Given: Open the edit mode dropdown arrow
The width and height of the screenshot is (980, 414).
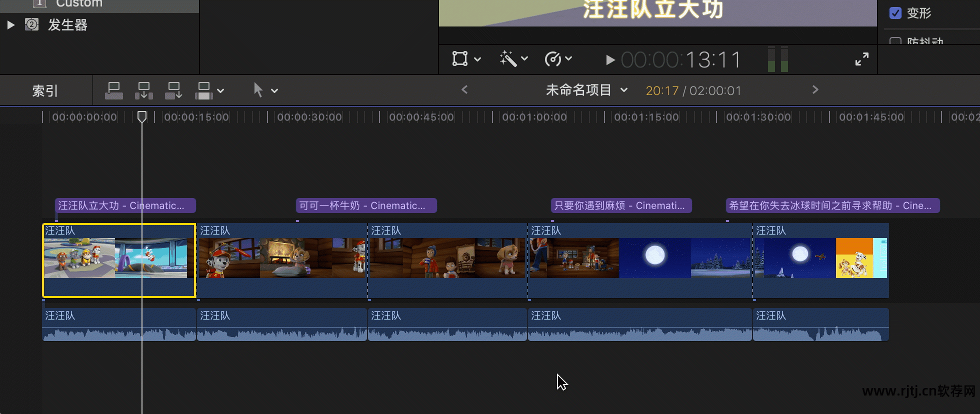Looking at the screenshot, I should (x=220, y=91).
